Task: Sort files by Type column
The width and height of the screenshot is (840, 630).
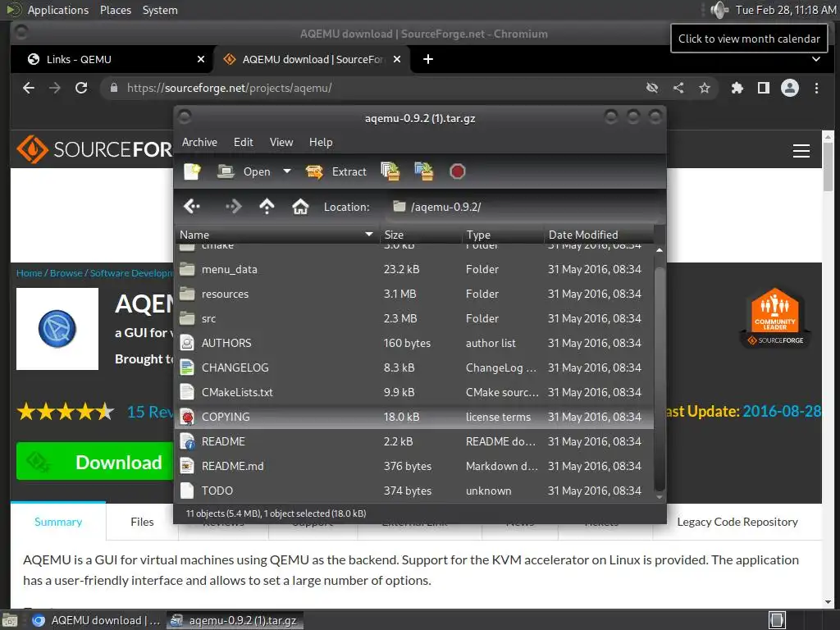Action: (502, 235)
